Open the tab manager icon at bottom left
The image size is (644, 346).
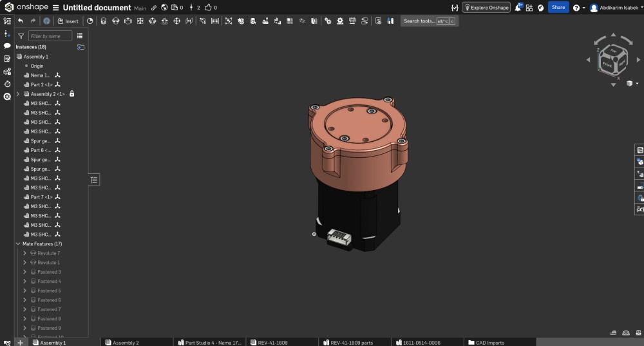coord(7,343)
